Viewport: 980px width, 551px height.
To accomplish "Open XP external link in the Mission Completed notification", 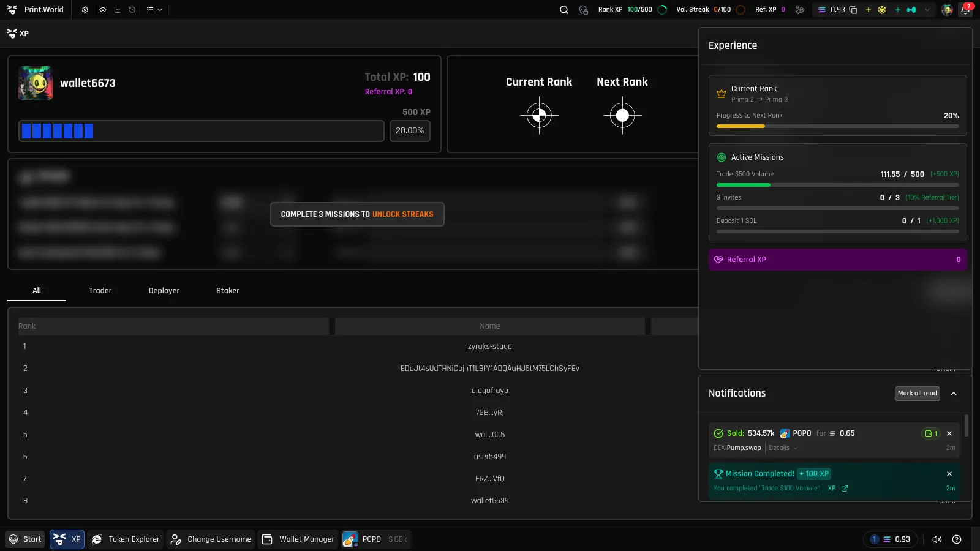I will pyautogui.click(x=845, y=489).
